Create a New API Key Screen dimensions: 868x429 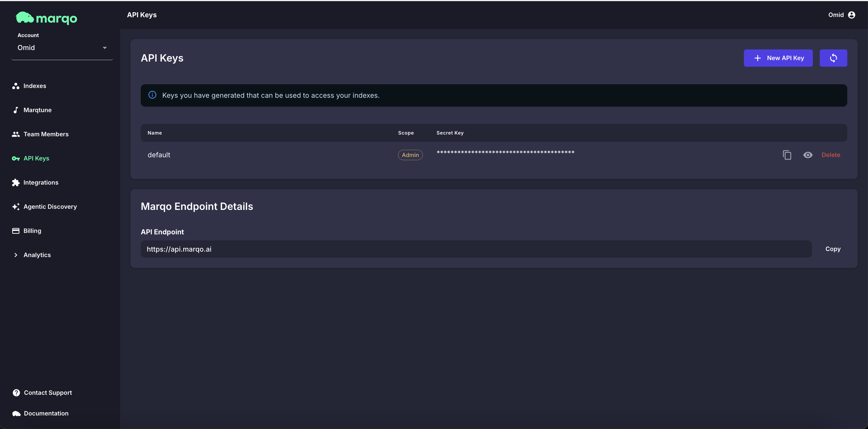pos(778,58)
